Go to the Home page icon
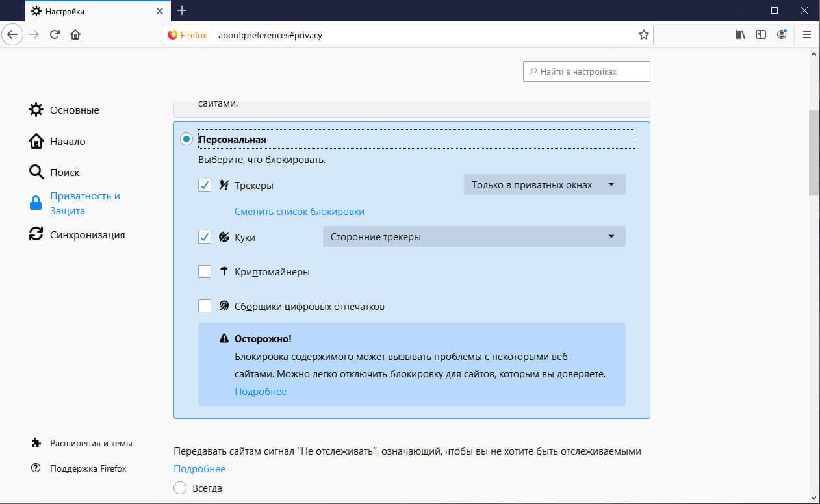 [75, 35]
